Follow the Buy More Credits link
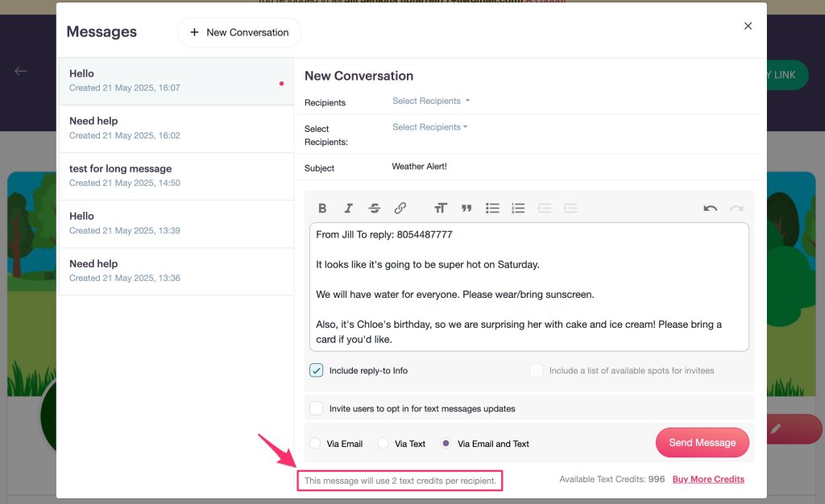 [x=708, y=479]
